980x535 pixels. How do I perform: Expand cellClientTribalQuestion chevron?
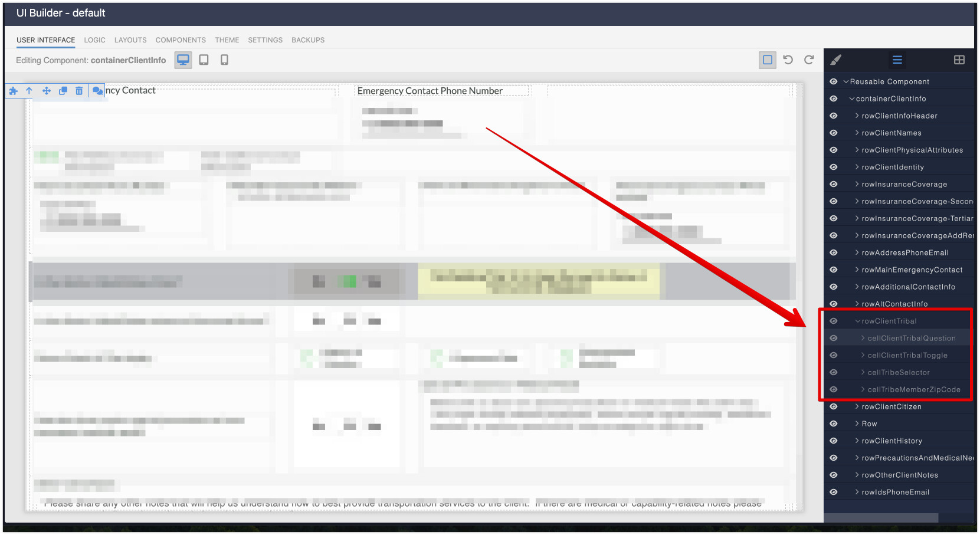(863, 338)
